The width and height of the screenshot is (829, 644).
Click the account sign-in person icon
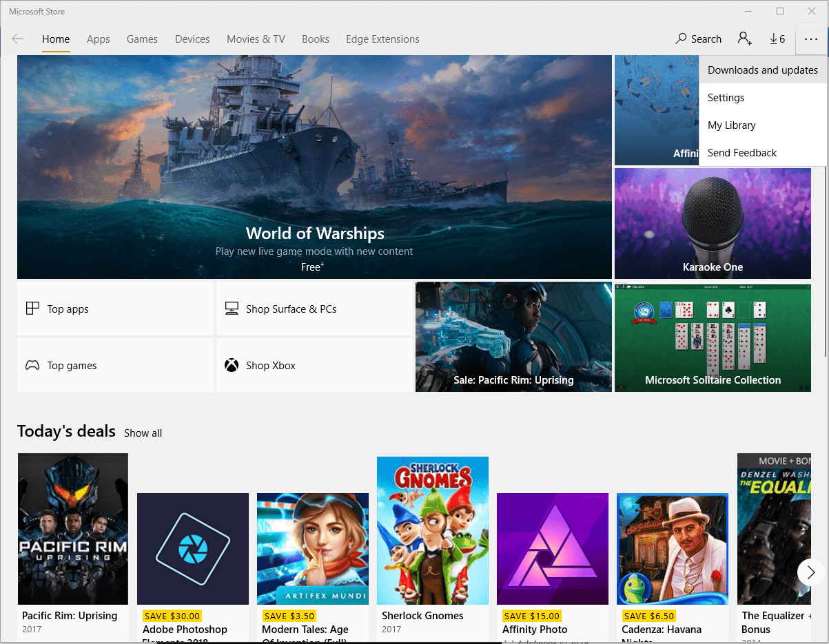[744, 39]
